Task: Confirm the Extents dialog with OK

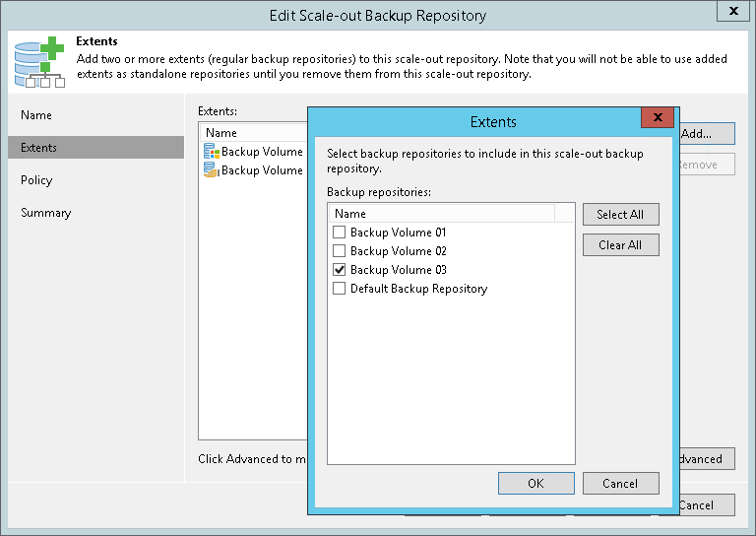Action: (535, 484)
